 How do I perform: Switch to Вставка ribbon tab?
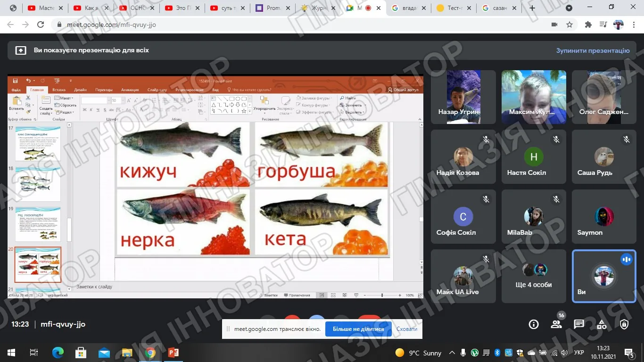[x=59, y=90]
